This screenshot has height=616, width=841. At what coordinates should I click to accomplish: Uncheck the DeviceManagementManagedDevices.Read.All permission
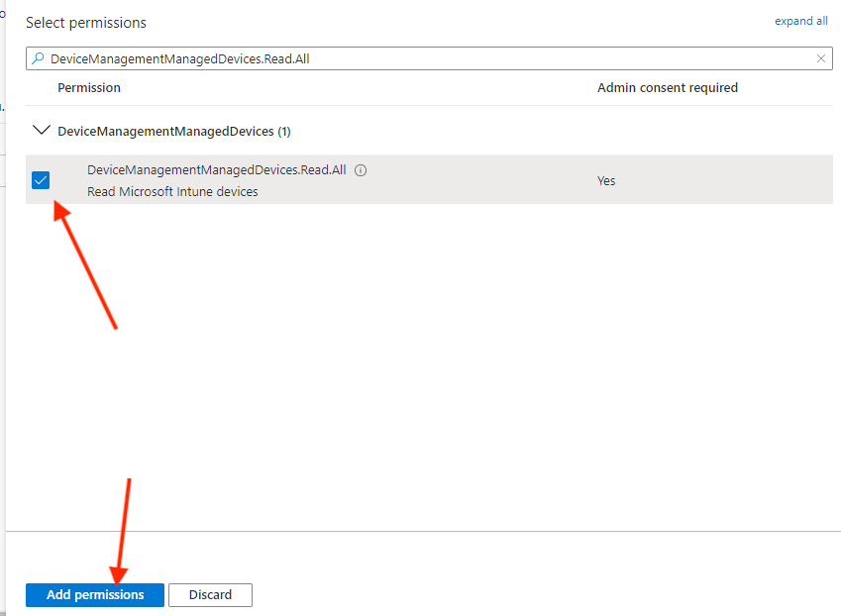[x=41, y=180]
